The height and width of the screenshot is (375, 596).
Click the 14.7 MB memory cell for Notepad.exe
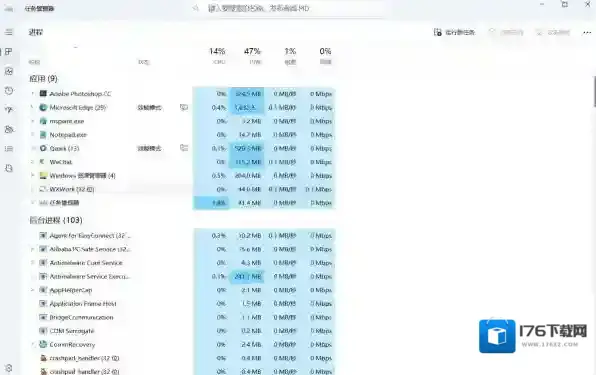(x=247, y=135)
